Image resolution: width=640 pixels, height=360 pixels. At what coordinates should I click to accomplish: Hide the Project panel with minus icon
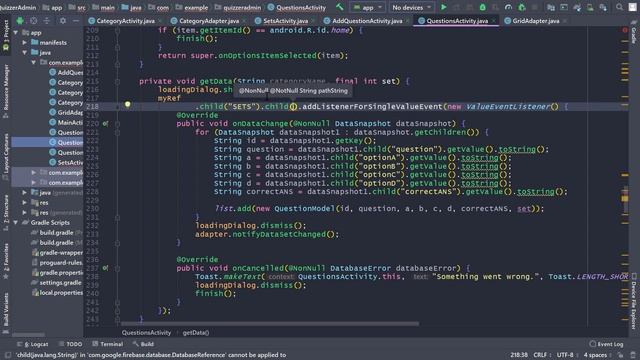tap(76, 20)
